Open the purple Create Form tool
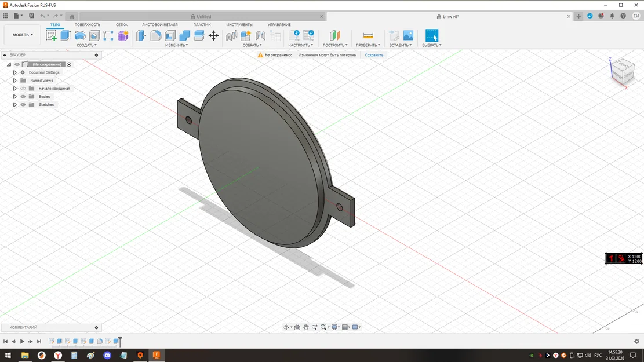The image size is (644, 362). click(123, 35)
